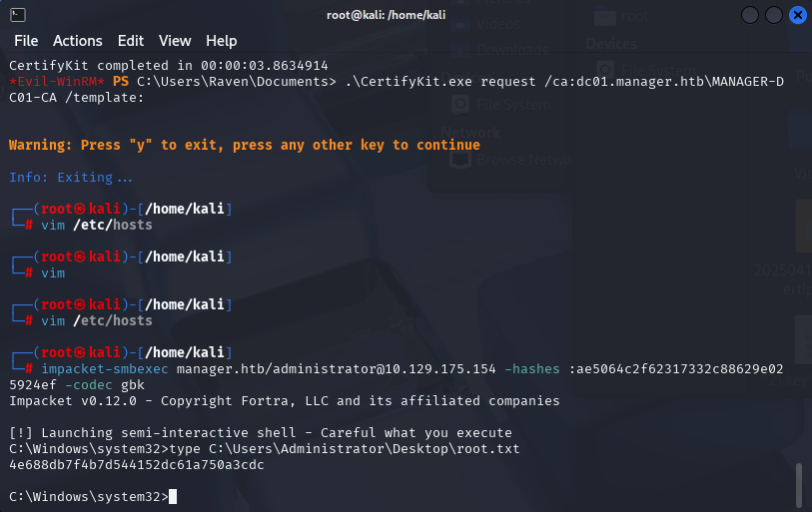Click the 'Info: Exiting...' line

click(x=71, y=178)
